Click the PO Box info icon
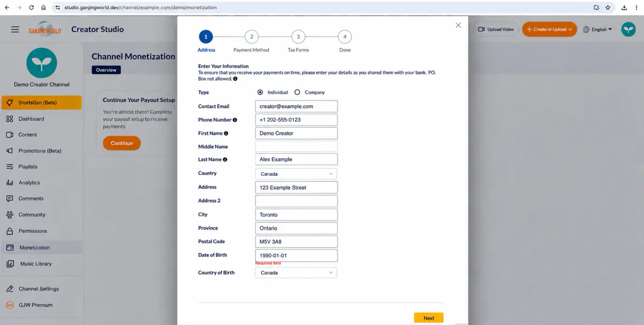644x325 pixels. click(235, 79)
